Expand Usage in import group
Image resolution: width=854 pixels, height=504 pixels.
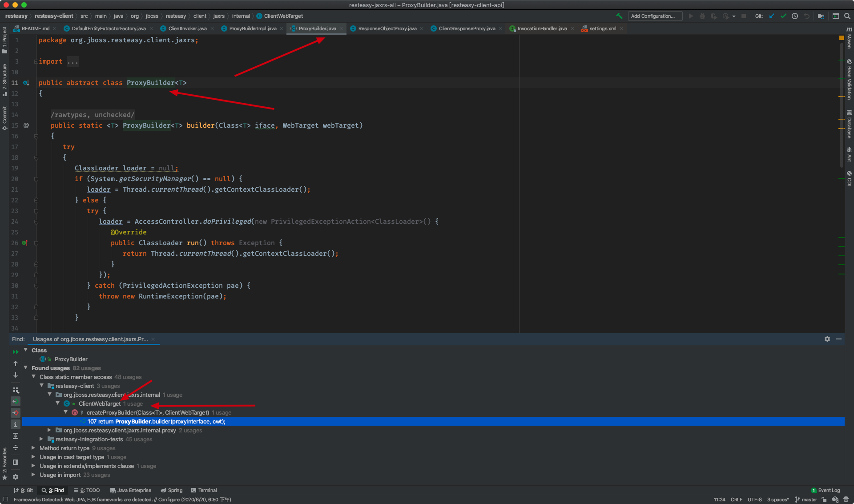tap(33, 475)
